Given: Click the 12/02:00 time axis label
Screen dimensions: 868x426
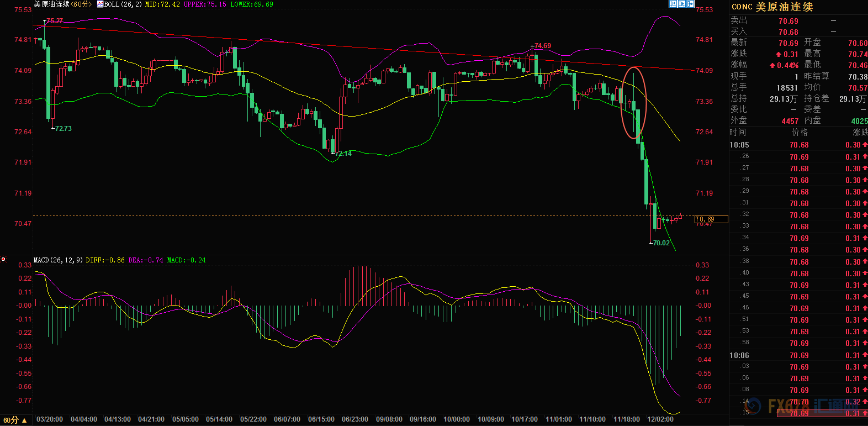Looking at the screenshot, I should pos(660,419).
